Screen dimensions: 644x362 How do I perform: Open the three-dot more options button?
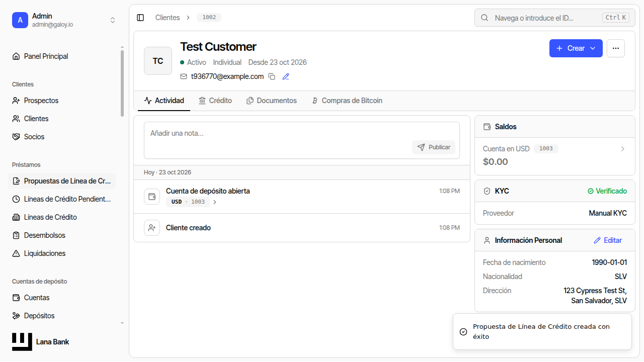coord(616,48)
